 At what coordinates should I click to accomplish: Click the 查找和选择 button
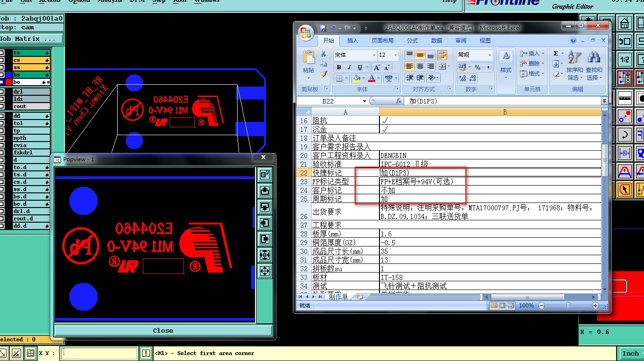594,65
